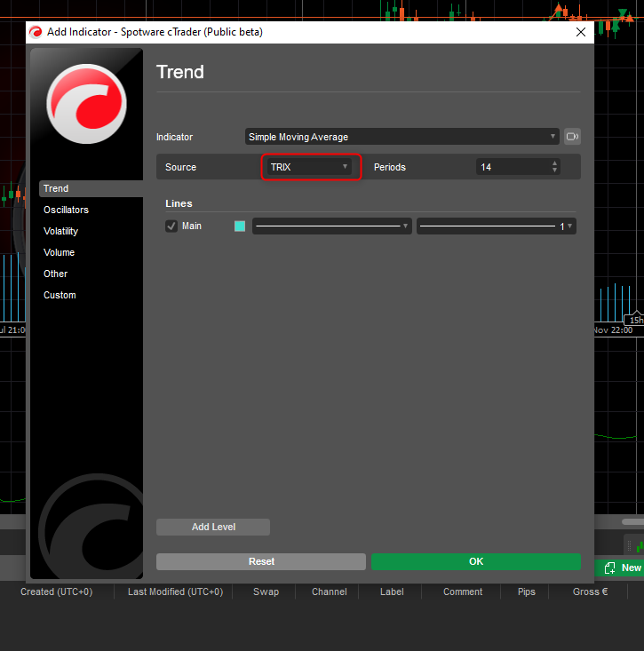The image size is (644, 651).
Task: Click into the Periods value field
Action: (513, 167)
